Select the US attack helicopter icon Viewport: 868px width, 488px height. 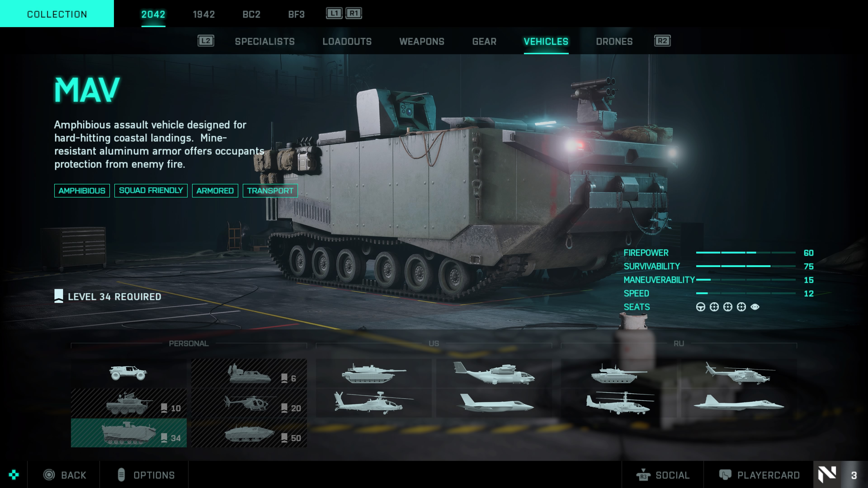click(x=374, y=403)
